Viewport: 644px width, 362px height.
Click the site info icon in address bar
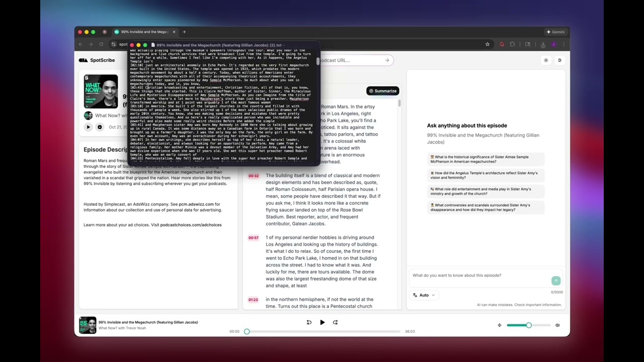[x=114, y=44]
